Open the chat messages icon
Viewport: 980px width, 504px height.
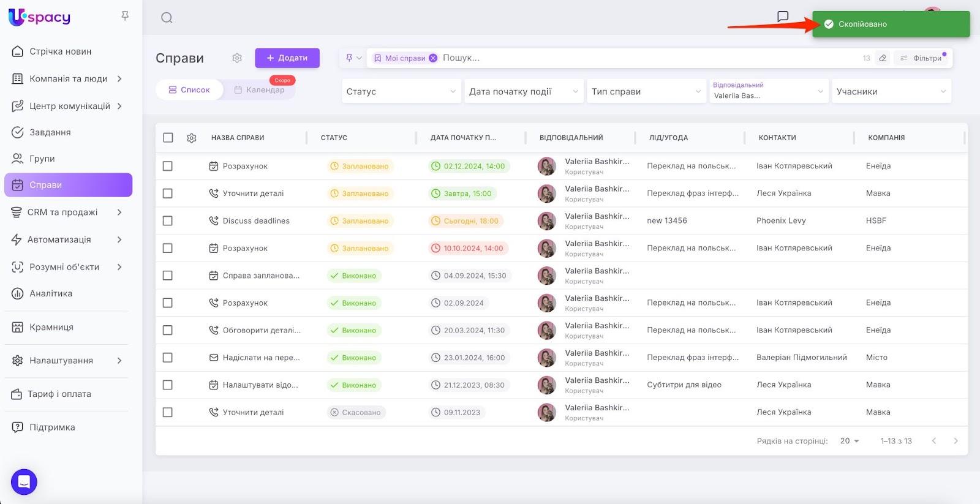782,17
